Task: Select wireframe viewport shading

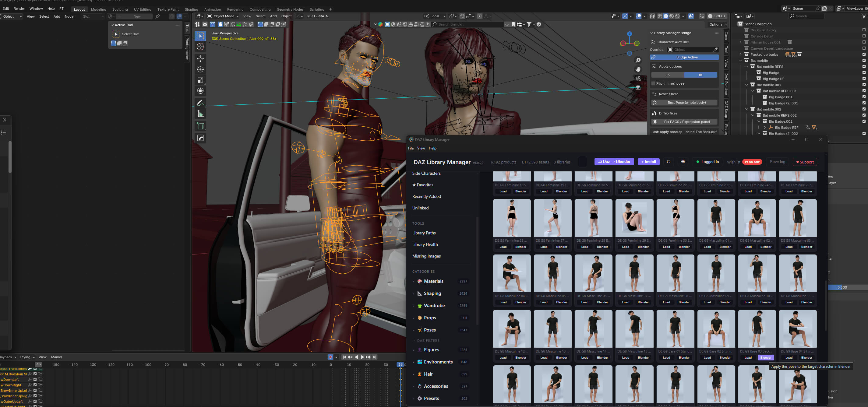Action: 660,16
